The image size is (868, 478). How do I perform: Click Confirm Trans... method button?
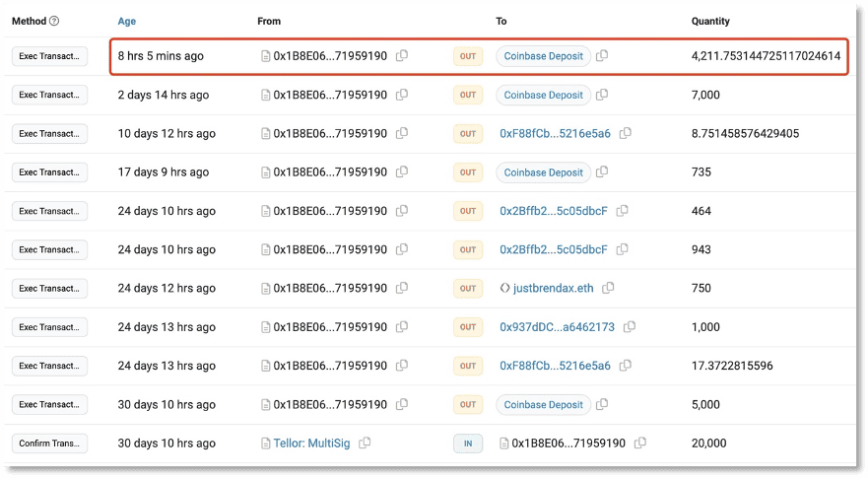coord(49,444)
